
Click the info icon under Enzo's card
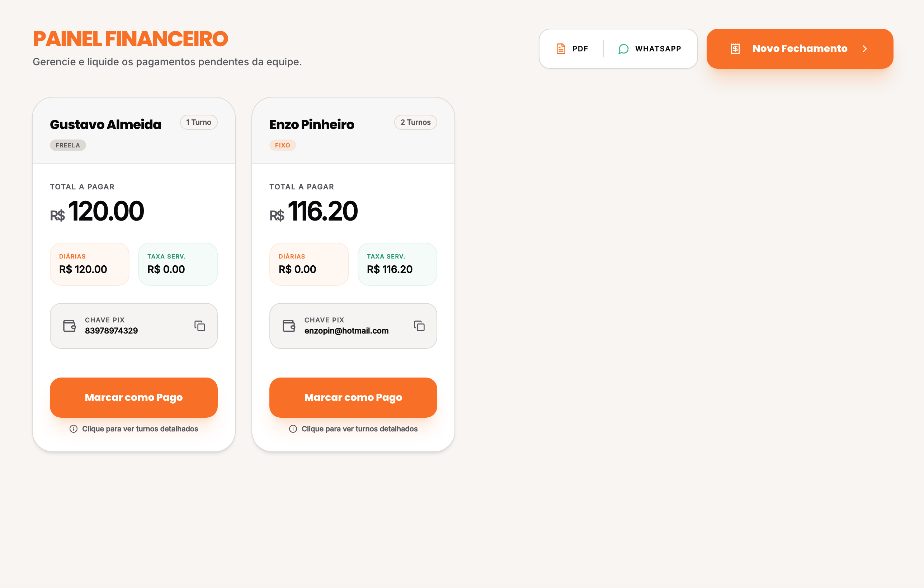pos(293,429)
